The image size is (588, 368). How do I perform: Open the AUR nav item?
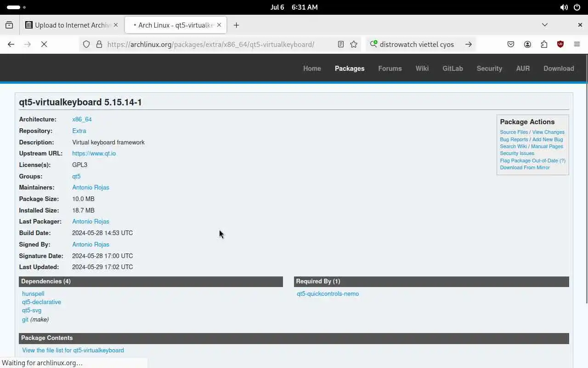point(523,69)
